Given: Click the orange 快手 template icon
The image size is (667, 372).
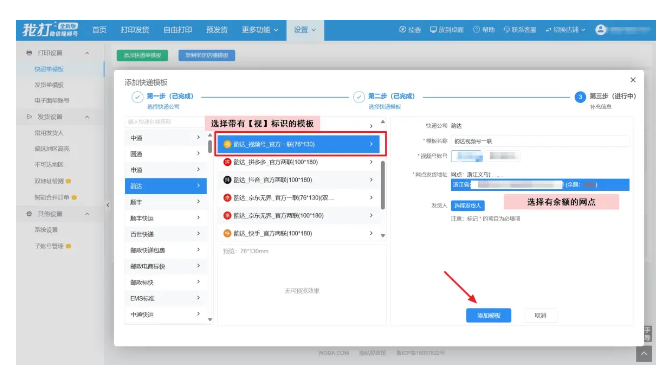Looking at the screenshot, I should (x=227, y=233).
